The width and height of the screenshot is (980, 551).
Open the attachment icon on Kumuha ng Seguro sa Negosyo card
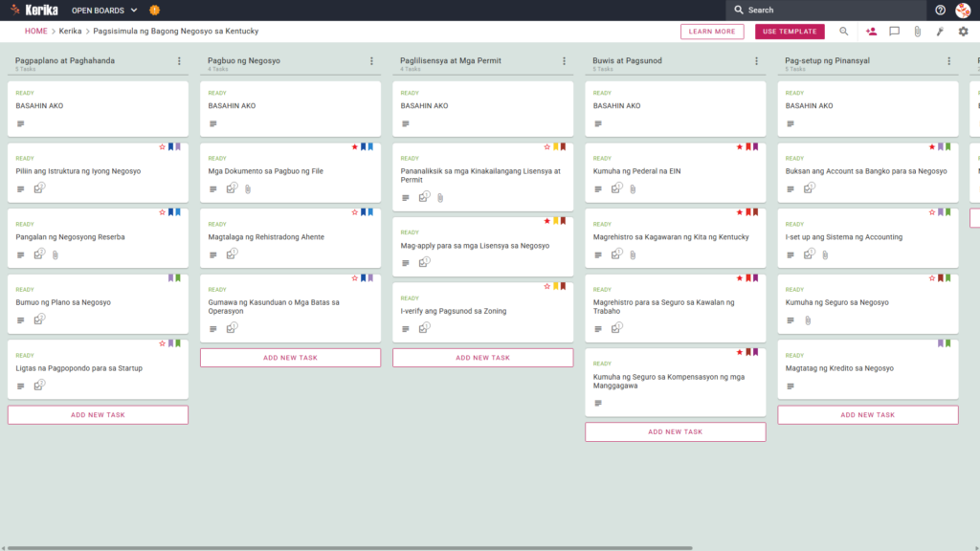pos(808,320)
